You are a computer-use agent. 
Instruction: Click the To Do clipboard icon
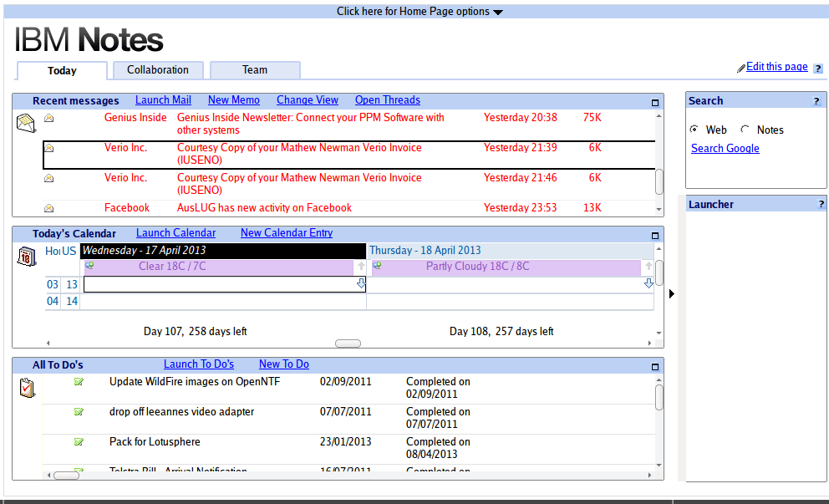click(x=26, y=387)
